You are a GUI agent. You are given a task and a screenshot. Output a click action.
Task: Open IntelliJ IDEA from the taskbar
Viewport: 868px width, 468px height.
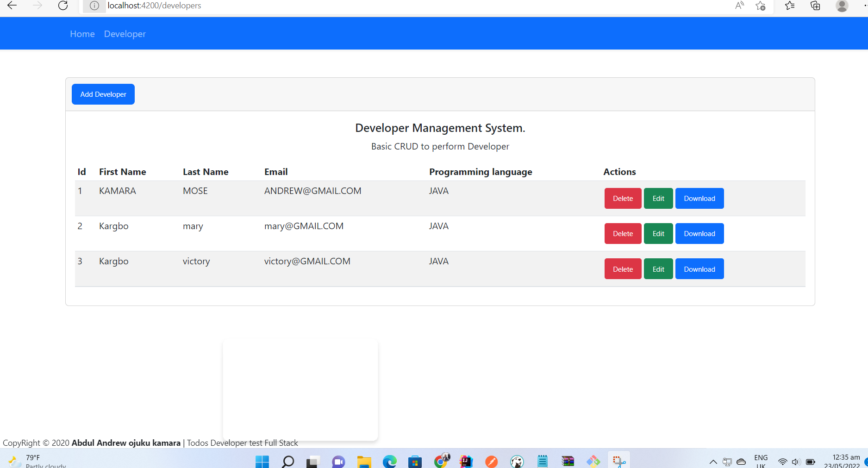point(466,462)
